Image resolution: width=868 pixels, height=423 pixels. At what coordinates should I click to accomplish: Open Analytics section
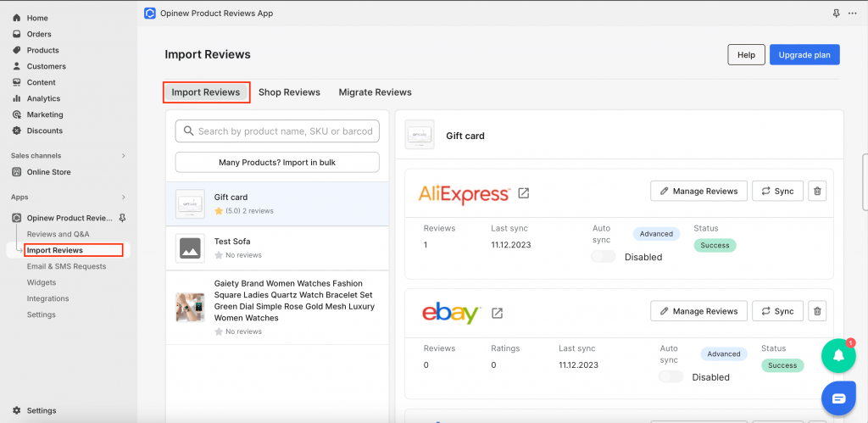[43, 98]
